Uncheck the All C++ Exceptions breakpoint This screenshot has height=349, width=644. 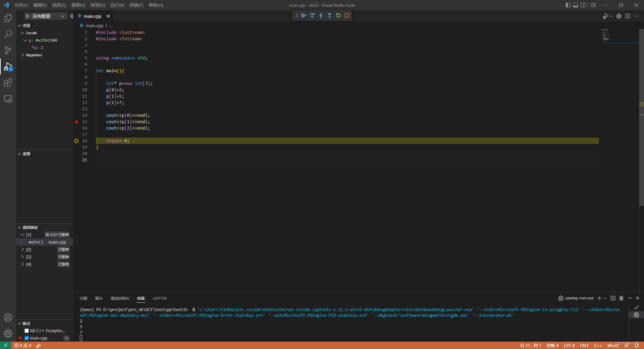[26, 331]
